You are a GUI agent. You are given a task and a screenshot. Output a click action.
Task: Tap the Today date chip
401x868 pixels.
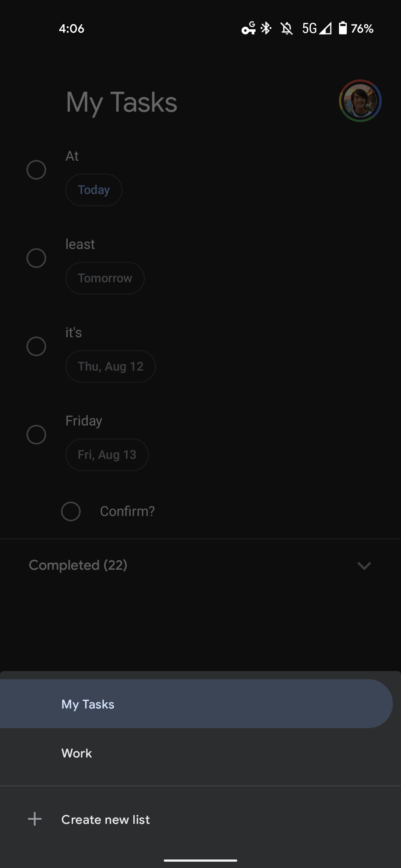(94, 190)
